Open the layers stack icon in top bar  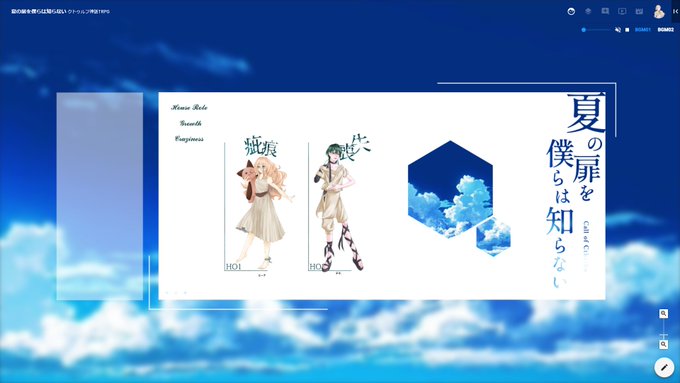click(588, 11)
